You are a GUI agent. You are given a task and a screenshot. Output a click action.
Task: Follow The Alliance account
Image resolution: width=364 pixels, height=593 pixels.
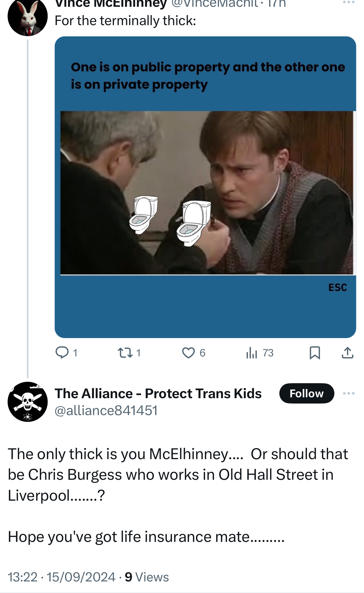tap(306, 393)
